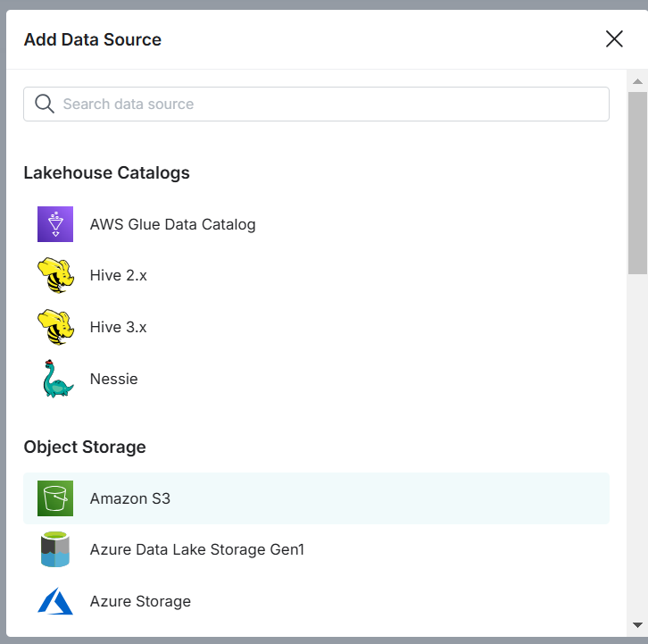The height and width of the screenshot is (644, 648).
Task: Click the Hive 2.x bee icon
Action: [55, 276]
